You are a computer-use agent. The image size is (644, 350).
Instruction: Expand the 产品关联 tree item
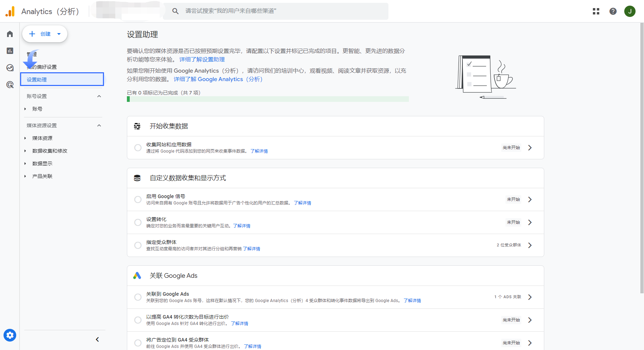pyautogui.click(x=25, y=176)
